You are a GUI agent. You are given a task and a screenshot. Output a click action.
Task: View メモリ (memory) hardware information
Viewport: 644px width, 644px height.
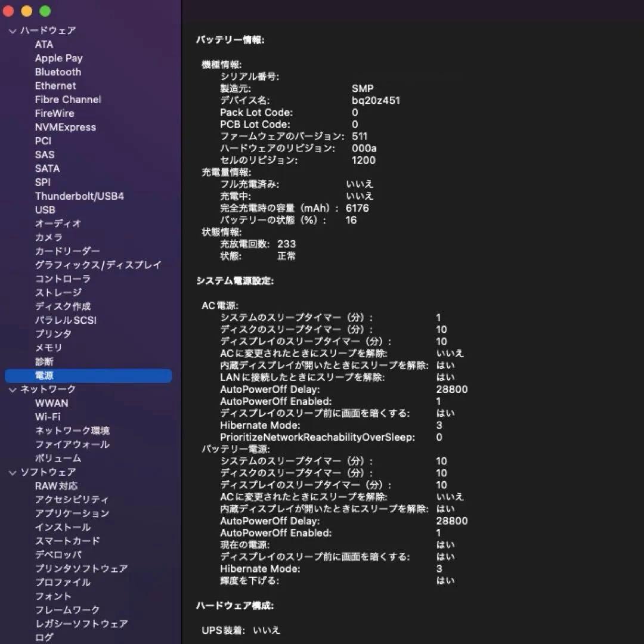click(x=47, y=348)
